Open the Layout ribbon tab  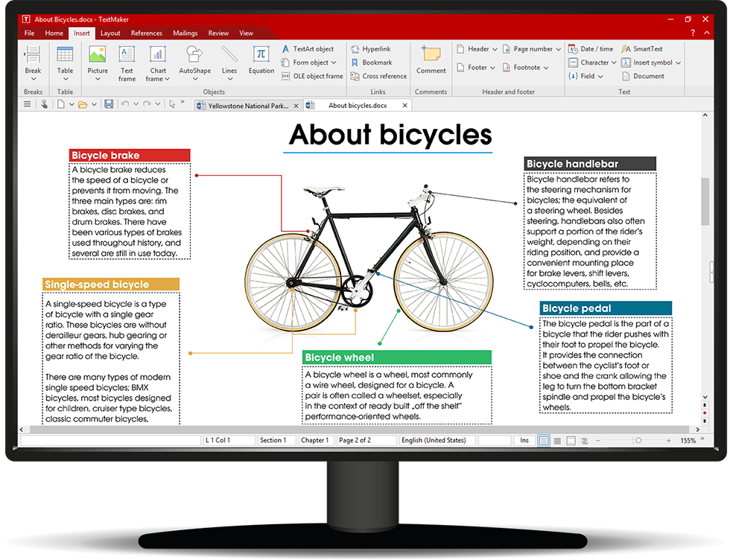click(110, 33)
